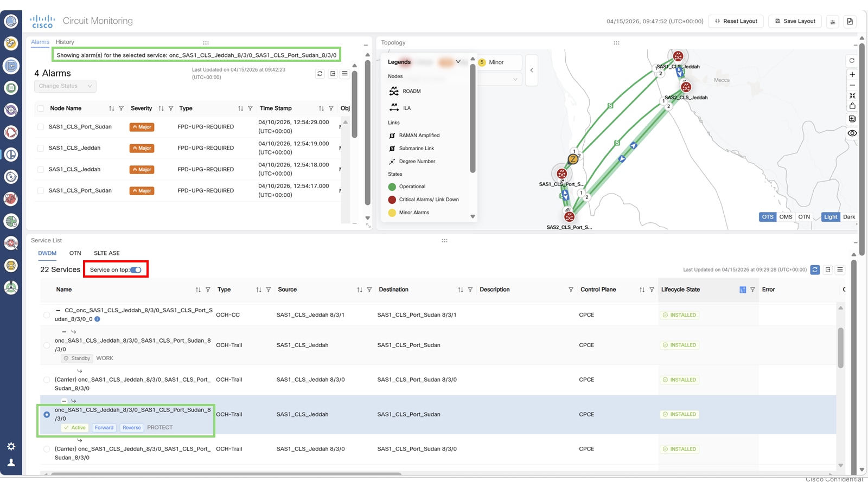Viewport: 868px width, 488px height.
Task: Toggle the Service on top switch
Action: (x=135, y=269)
